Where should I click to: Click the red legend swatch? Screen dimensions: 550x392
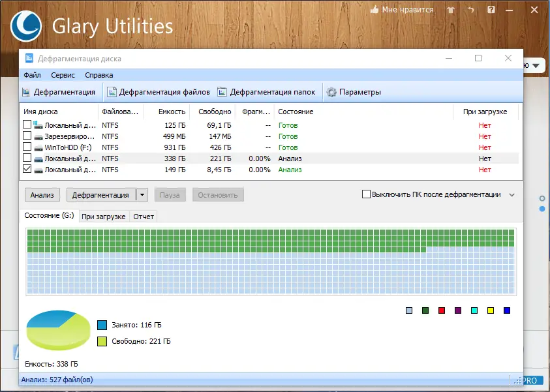coord(442,310)
